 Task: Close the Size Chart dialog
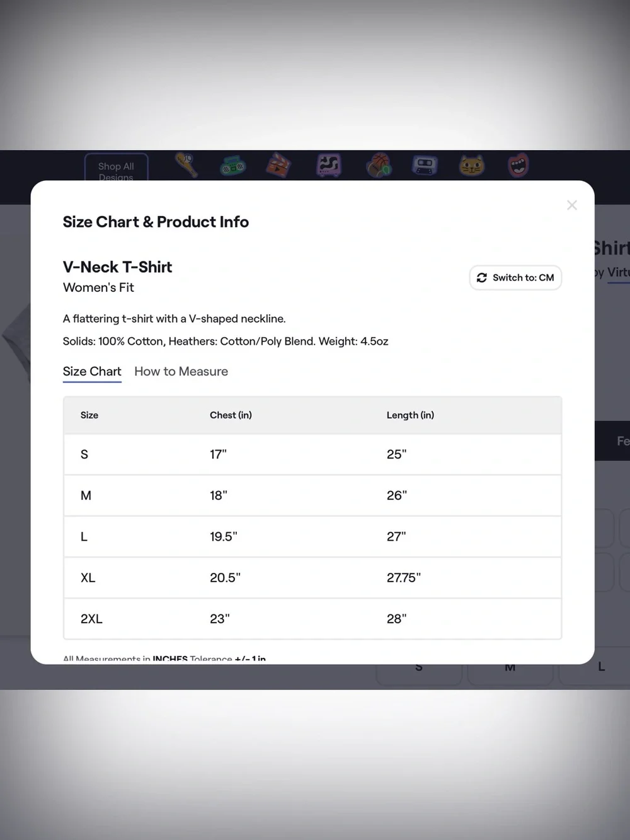click(571, 205)
